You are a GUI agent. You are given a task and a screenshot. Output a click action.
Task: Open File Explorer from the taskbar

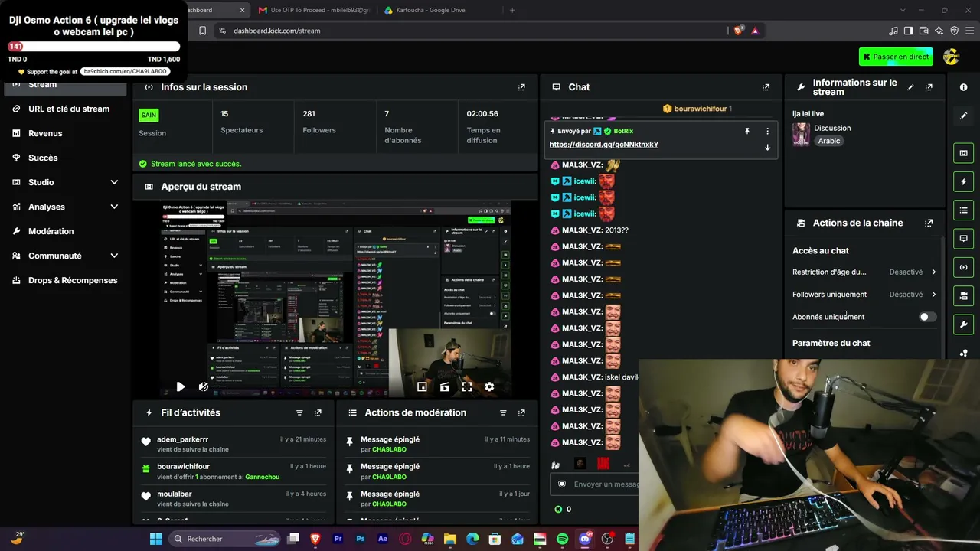pos(449,539)
